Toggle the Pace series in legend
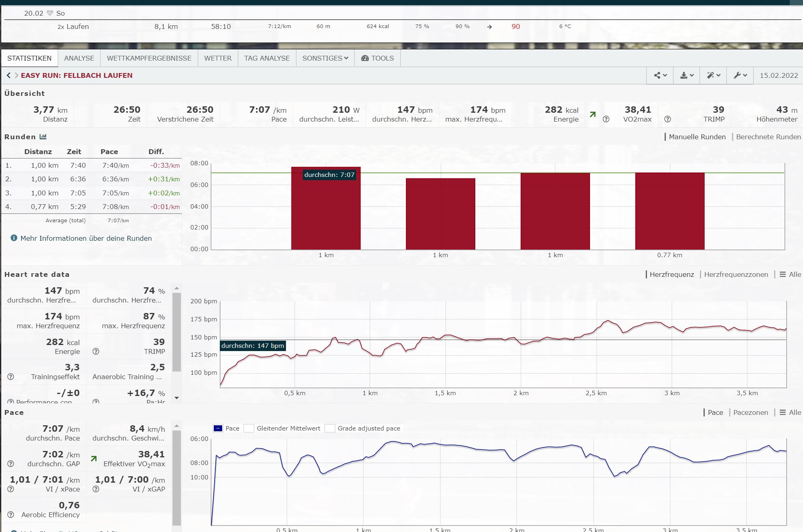This screenshot has height=532, width=803. [218, 428]
